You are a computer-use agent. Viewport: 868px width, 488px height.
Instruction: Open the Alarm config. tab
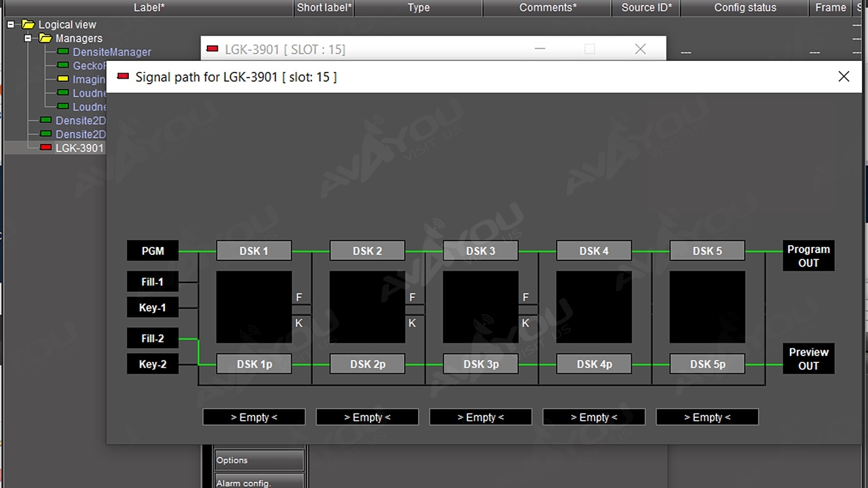(259, 482)
